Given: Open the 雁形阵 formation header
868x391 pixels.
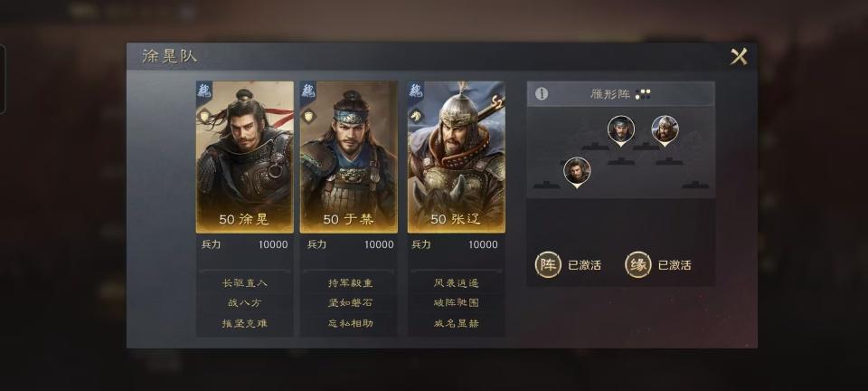Looking at the screenshot, I should coord(620,94).
